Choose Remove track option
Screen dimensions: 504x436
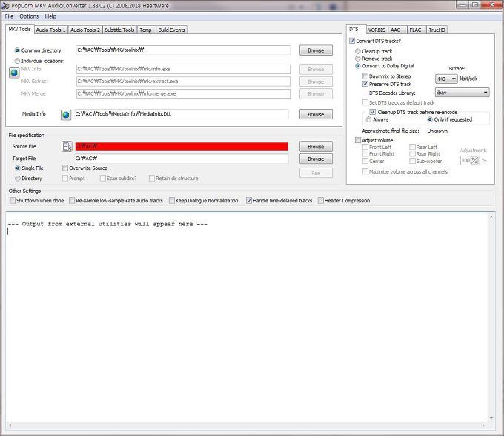click(357, 59)
